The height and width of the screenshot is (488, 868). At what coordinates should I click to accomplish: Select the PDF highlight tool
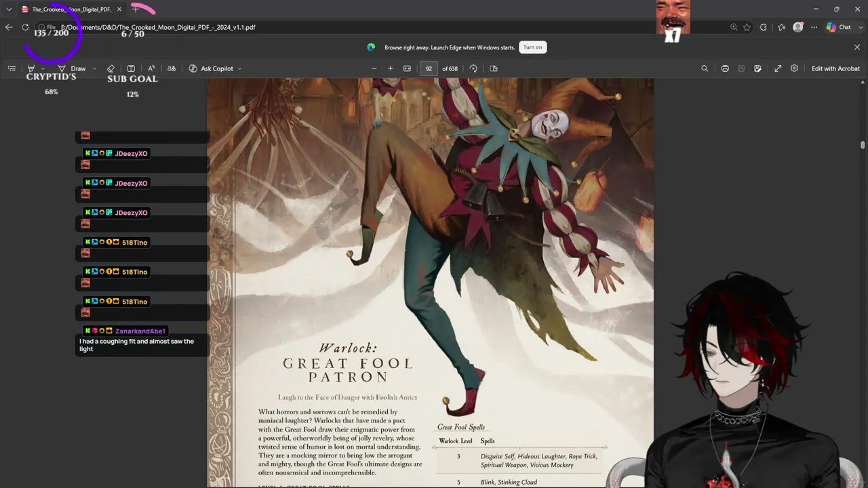(x=31, y=68)
